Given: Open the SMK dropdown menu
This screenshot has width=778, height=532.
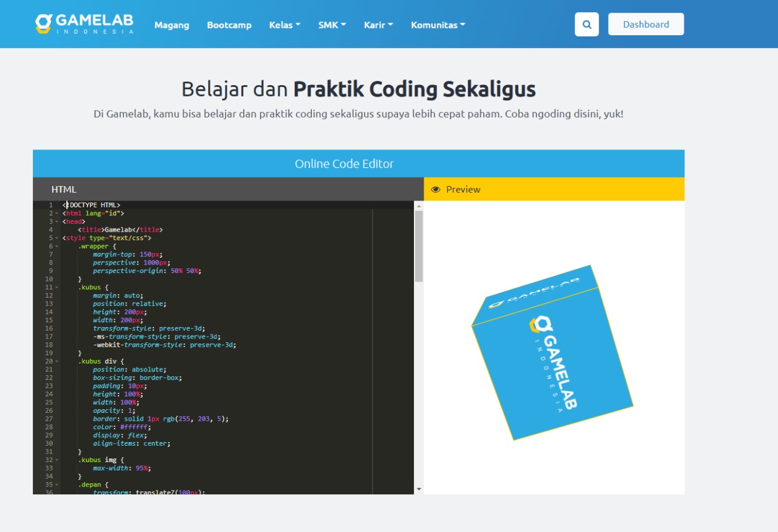Looking at the screenshot, I should coord(332,26).
